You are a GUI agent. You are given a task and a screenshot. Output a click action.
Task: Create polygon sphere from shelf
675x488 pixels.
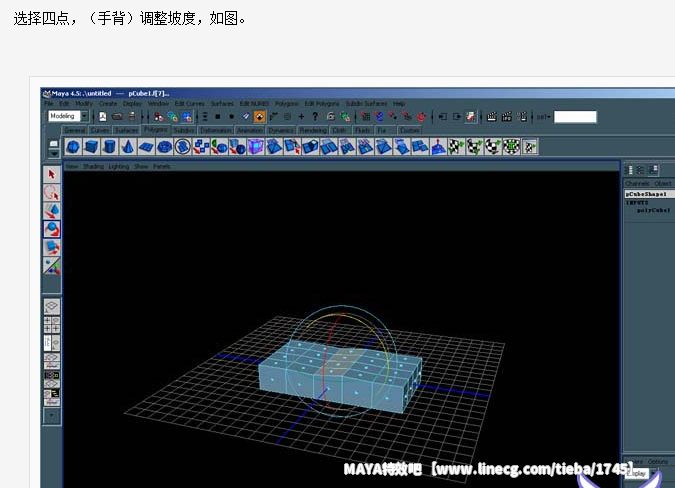[73, 147]
